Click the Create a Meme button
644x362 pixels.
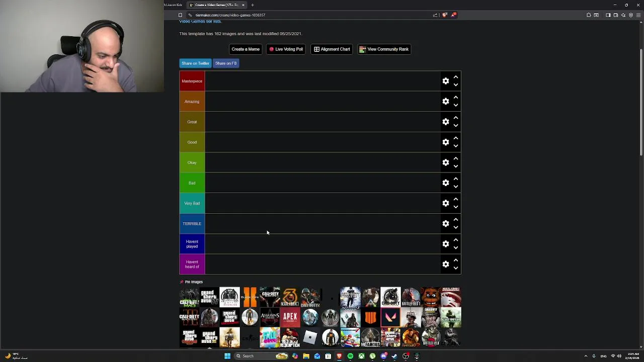pos(246,49)
